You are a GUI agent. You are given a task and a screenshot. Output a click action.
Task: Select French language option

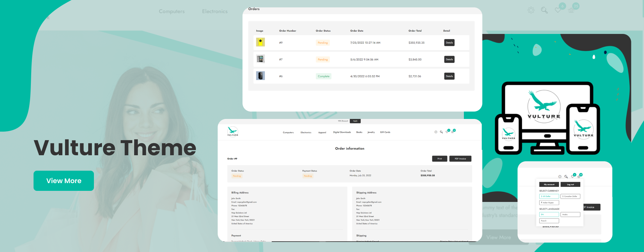(549, 221)
